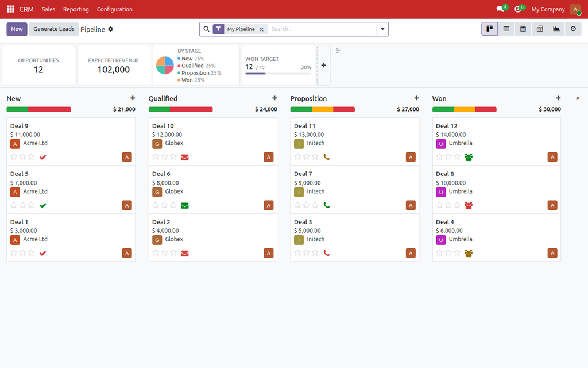Viewport: 588px width, 368px height.
Task: Set first priority star on Deal 12
Action: pos(439,156)
